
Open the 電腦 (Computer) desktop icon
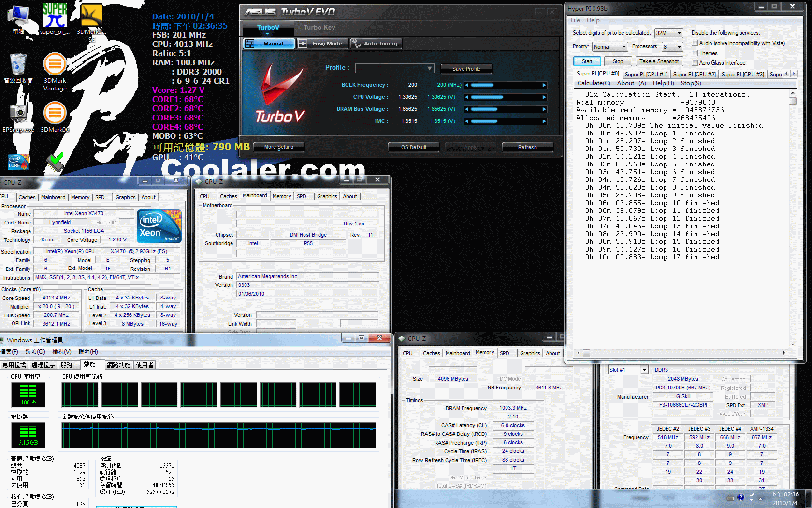pos(18,19)
